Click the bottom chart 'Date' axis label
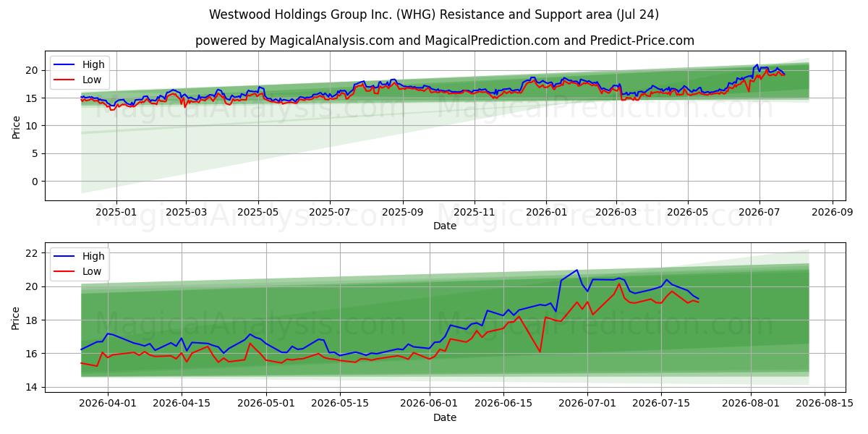868x434 pixels. click(445, 417)
